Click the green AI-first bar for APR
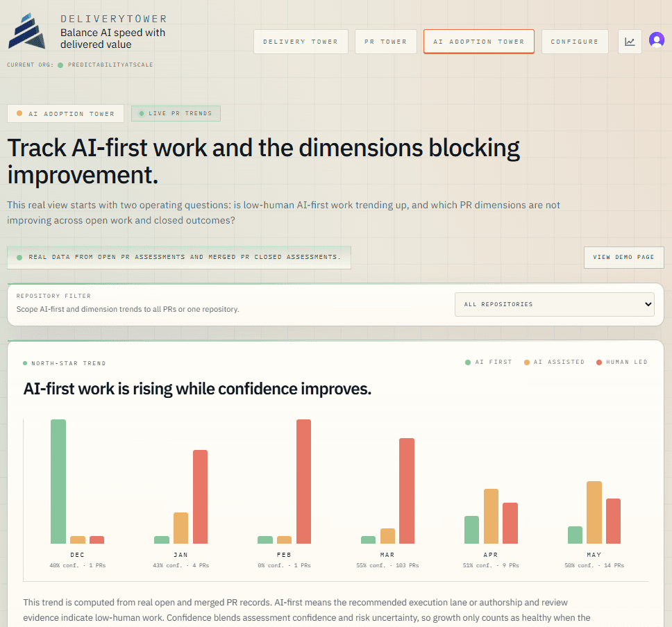The image size is (672, 627). tap(471, 530)
